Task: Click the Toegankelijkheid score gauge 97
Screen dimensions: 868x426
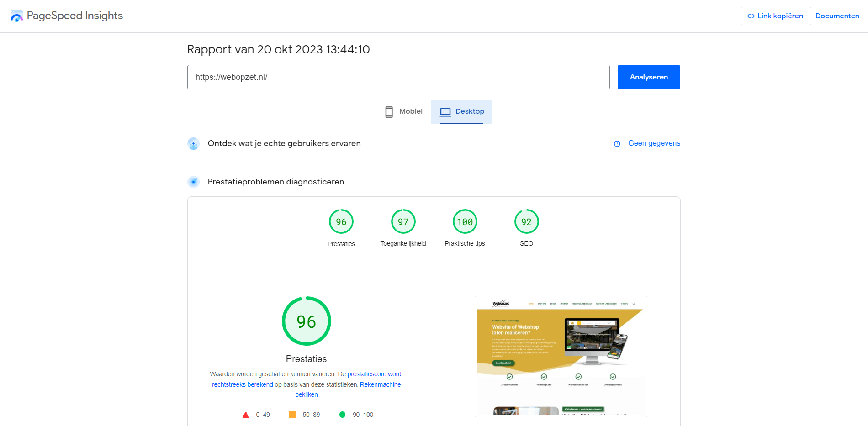Action: pyautogui.click(x=403, y=222)
